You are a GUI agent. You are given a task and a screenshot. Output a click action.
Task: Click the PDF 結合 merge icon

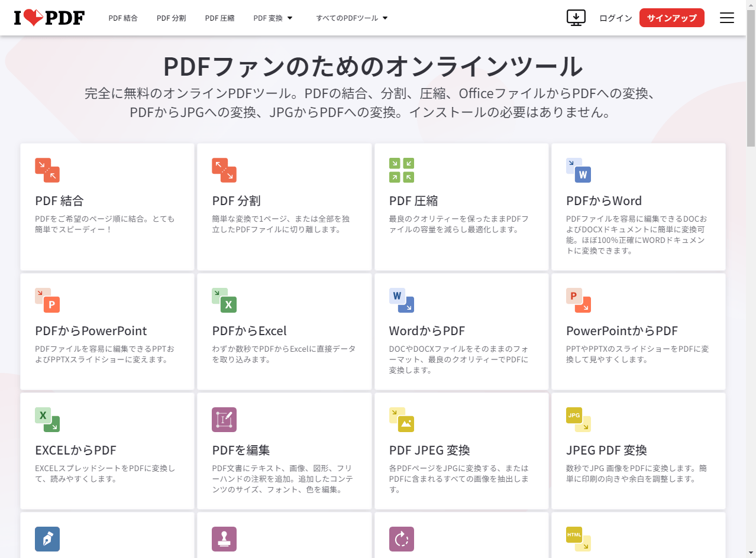[x=47, y=170]
